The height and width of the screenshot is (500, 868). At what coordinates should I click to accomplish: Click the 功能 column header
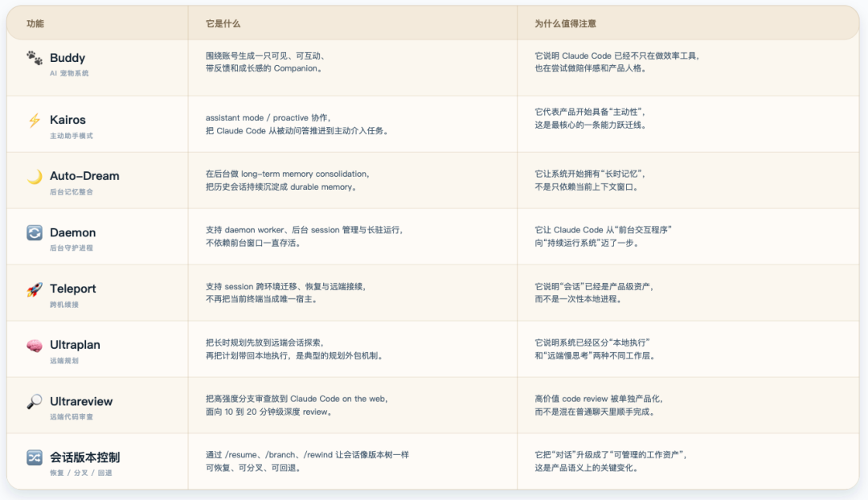[35, 24]
